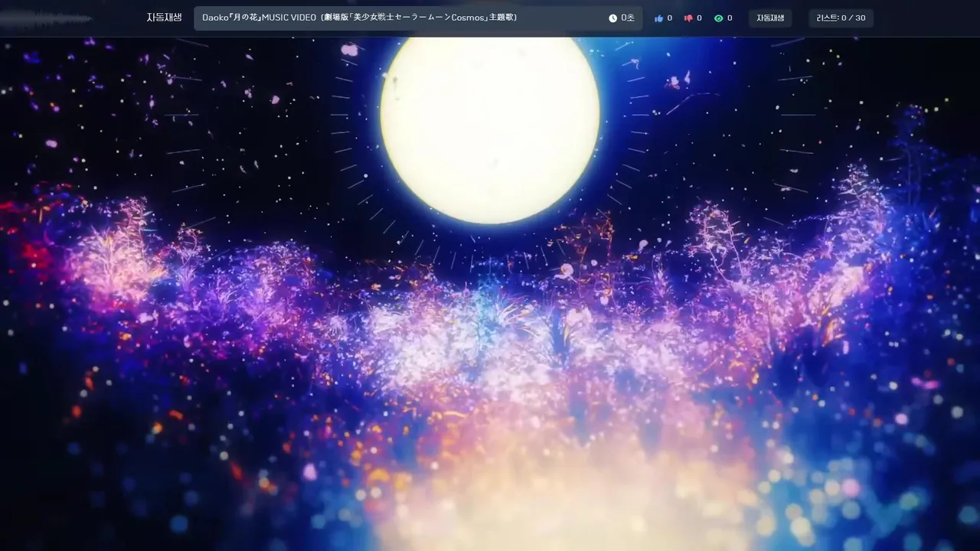Open the 리스트: 0 / 30 playlist button
This screenshot has height=551, width=980.
(x=841, y=18)
